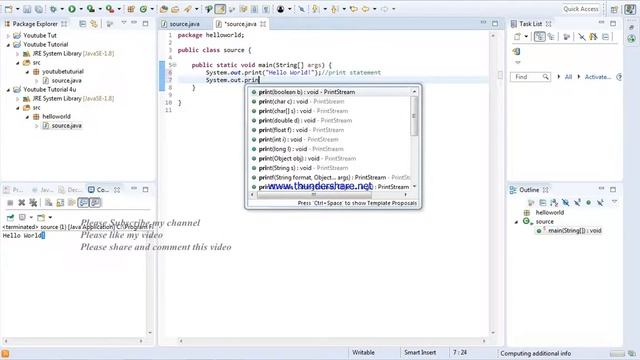The image size is (640, 360).
Task: Select the Java perspective button at top right
Action: [630, 9]
